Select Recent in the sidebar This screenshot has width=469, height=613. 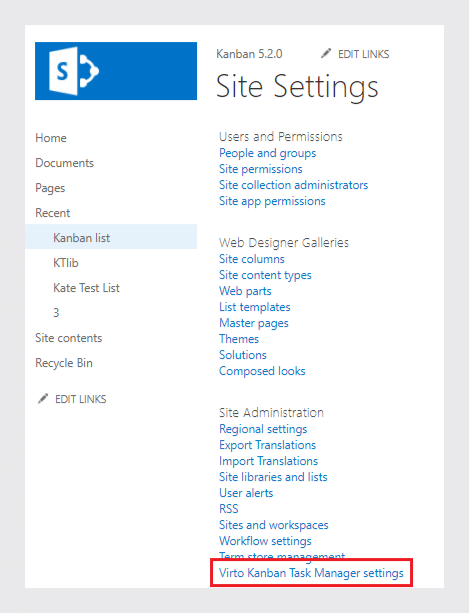53,213
